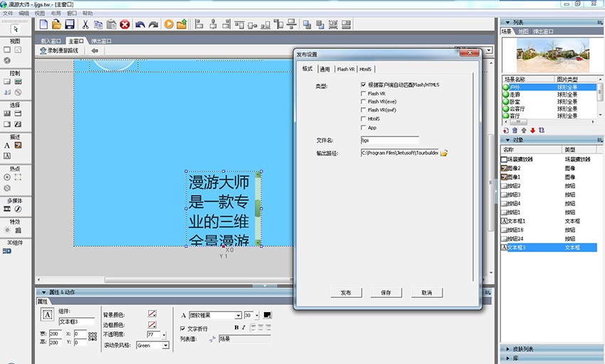This screenshot has width=605, height=364.
Task: Toggle the text wrap (文字折行) checkbox
Action: (182, 328)
